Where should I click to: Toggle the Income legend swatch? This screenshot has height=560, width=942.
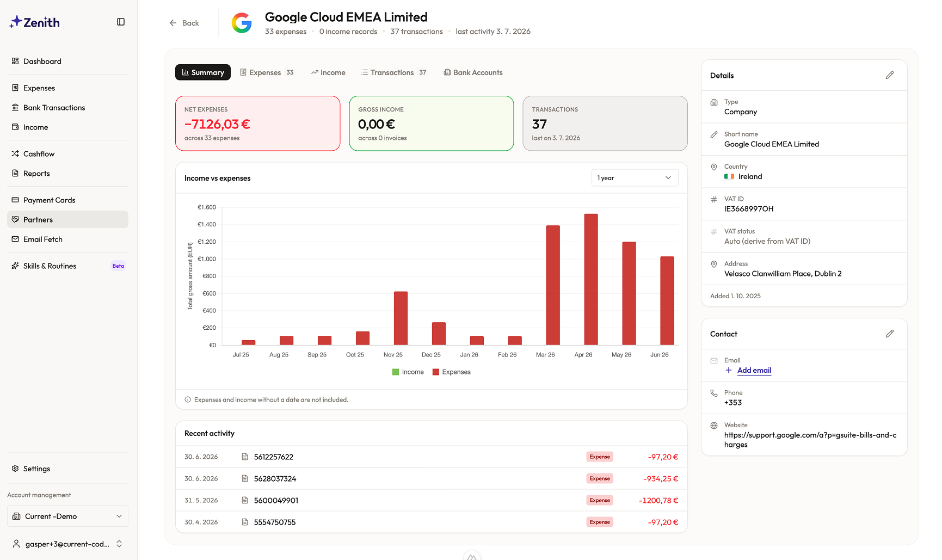point(396,372)
